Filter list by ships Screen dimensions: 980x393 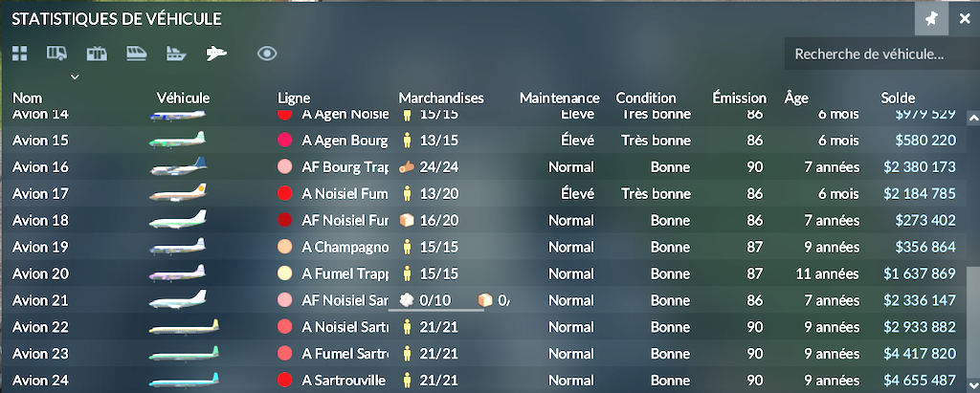[x=175, y=54]
